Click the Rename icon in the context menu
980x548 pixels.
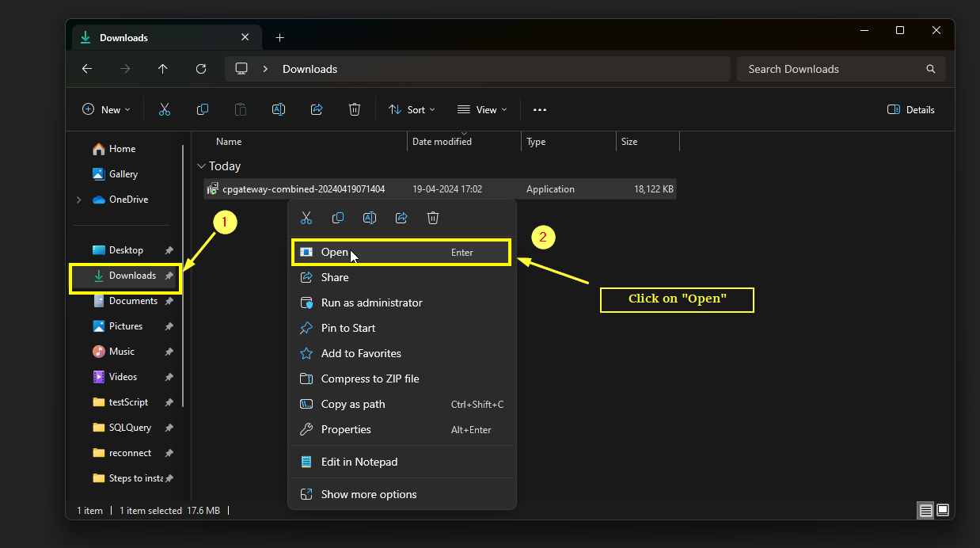click(370, 218)
